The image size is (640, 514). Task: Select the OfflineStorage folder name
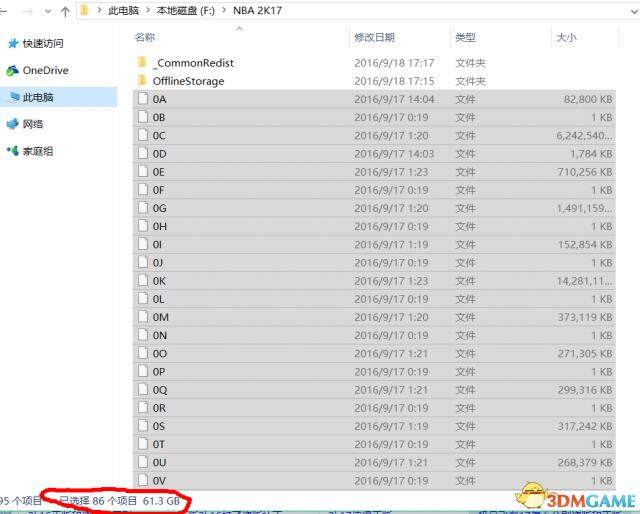pyautogui.click(x=189, y=81)
